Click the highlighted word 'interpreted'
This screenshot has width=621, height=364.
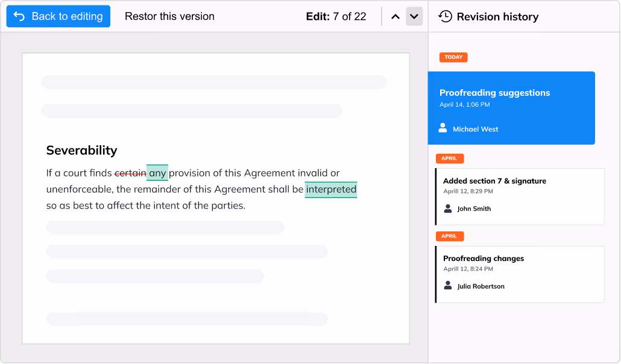[331, 189]
